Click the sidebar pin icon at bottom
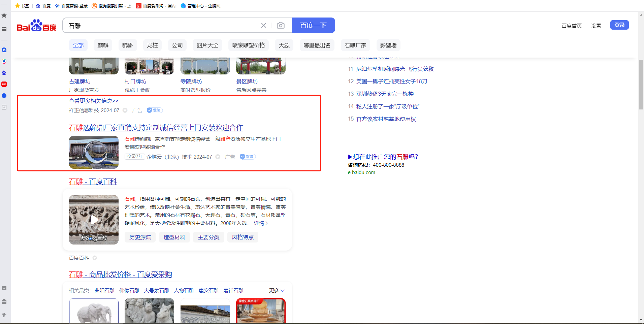Screen dimensions: 644x324 coord(4,315)
